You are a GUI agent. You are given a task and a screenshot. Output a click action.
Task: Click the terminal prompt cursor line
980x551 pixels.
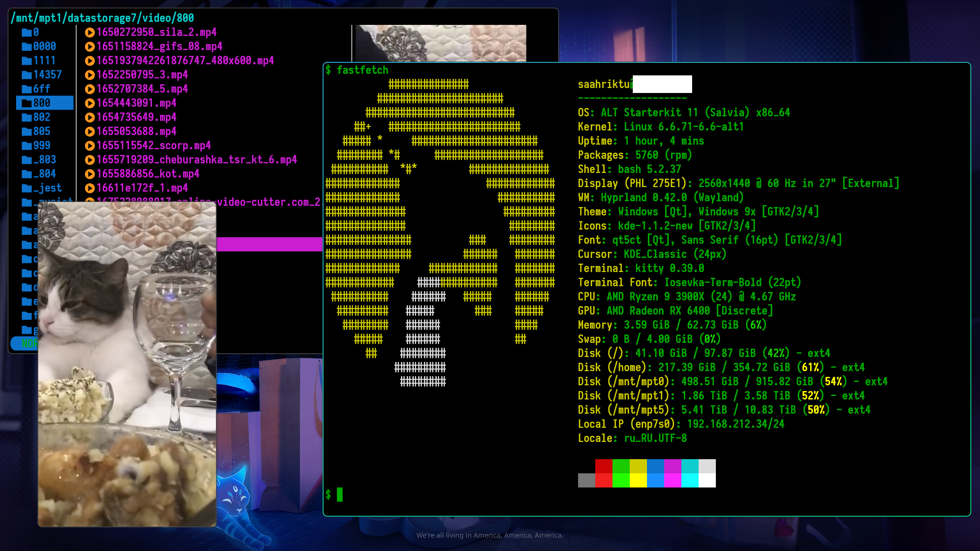[x=340, y=494]
